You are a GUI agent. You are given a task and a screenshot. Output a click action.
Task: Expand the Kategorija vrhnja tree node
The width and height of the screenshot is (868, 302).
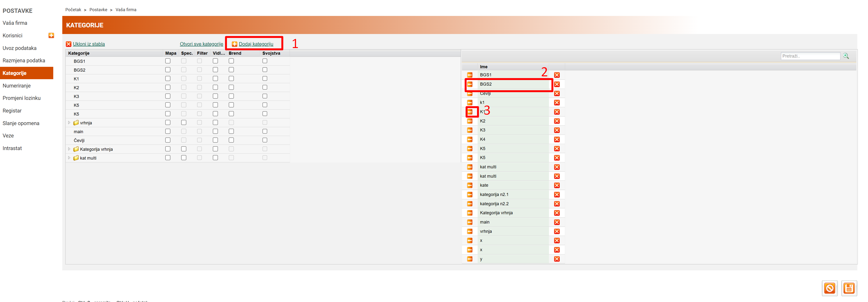pos(69,149)
